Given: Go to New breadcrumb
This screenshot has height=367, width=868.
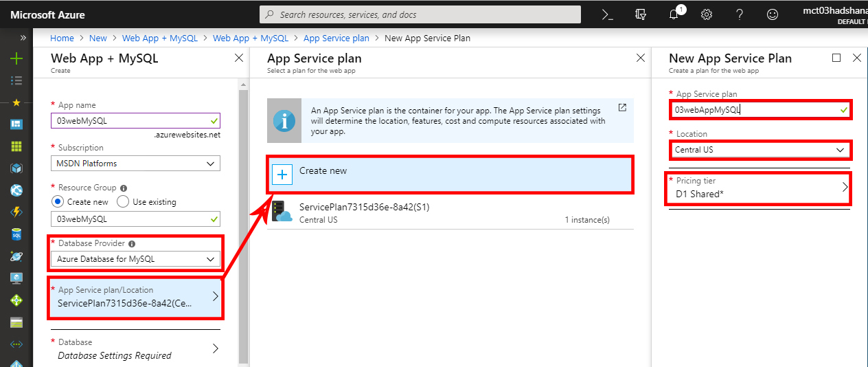Looking at the screenshot, I should pyautogui.click(x=98, y=38).
